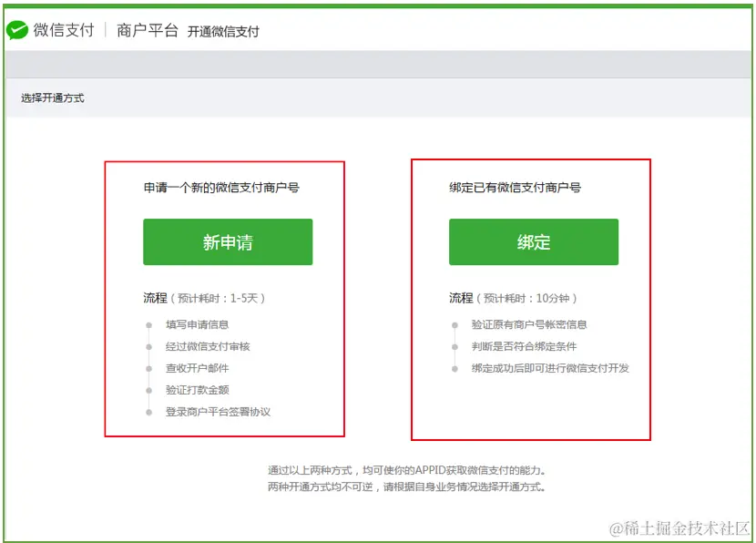The height and width of the screenshot is (543, 756).
Task: Click the 绑定已有微信支付商户号 title
Action: (515, 187)
